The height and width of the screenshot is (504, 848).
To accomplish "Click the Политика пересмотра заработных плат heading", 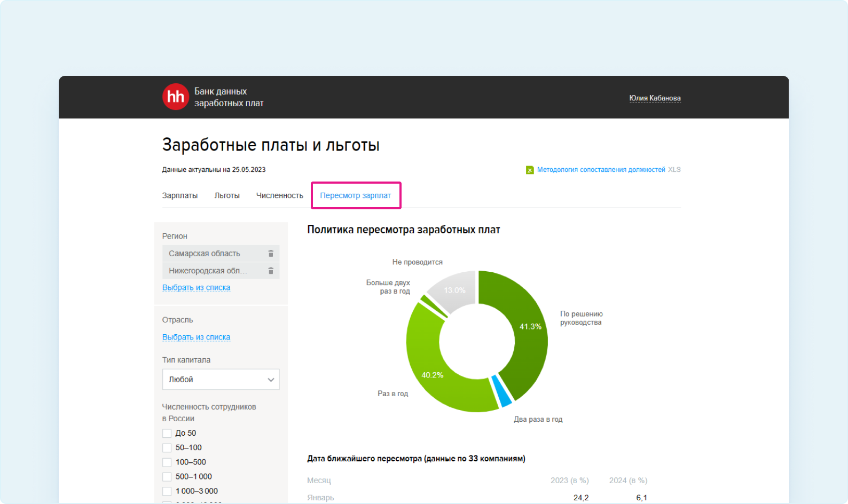I will pyautogui.click(x=404, y=230).
